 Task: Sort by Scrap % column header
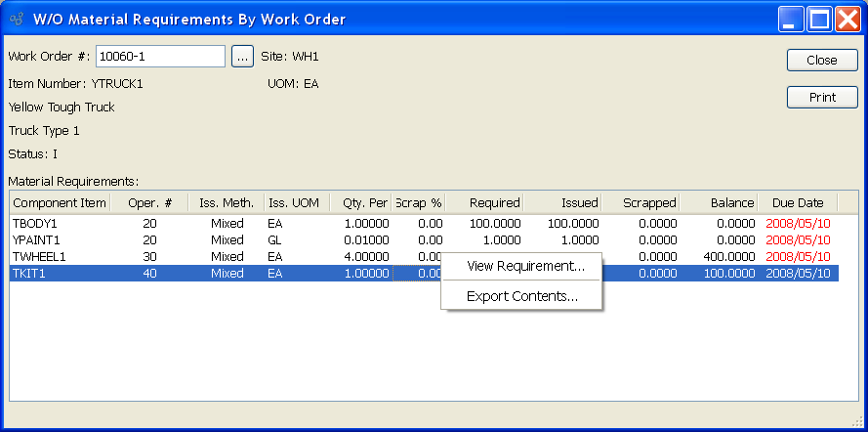pos(419,203)
